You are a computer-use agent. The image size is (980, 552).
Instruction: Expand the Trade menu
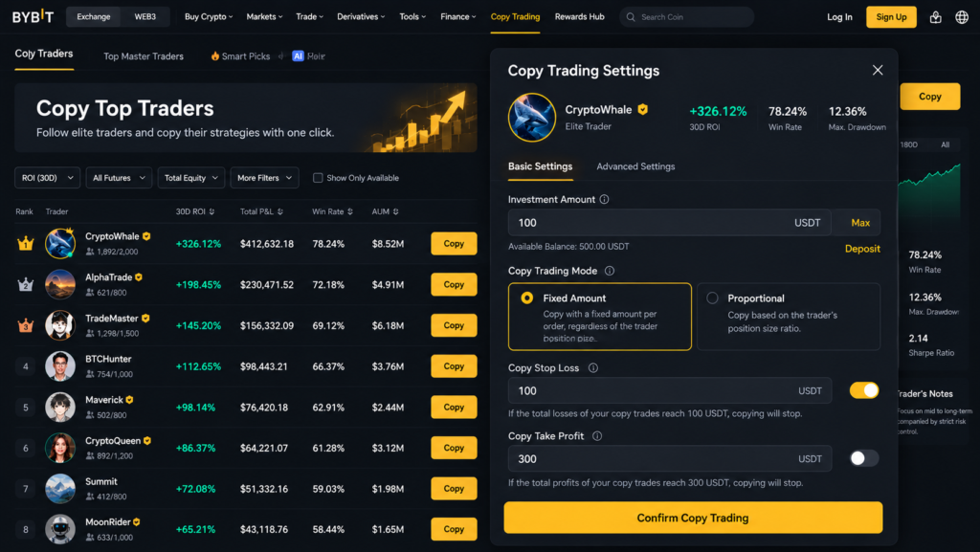309,17
